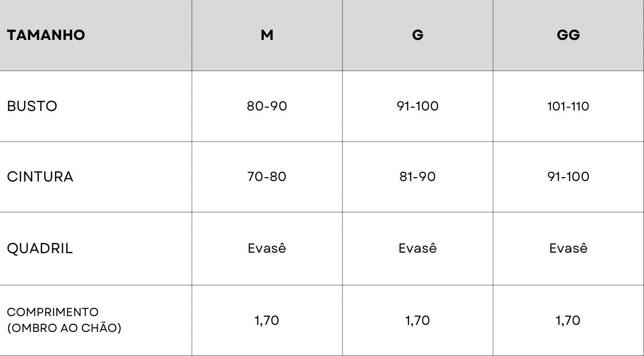Click the BUSTO row label
Screen dimensions: 644x356
click(32, 106)
